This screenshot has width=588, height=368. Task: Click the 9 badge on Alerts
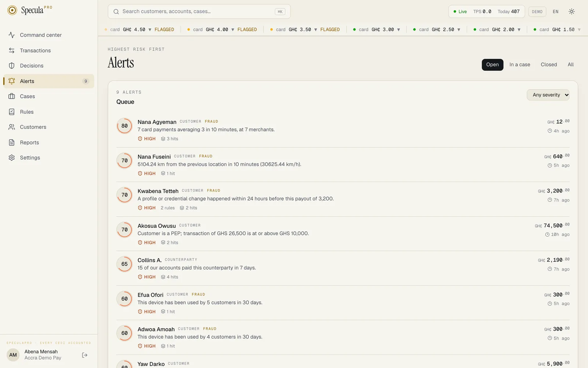click(86, 81)
